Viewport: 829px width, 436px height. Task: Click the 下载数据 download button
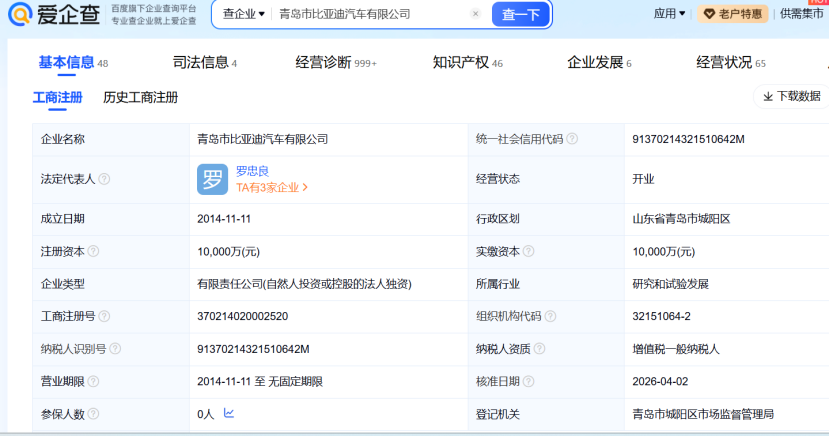click(791, 96)
